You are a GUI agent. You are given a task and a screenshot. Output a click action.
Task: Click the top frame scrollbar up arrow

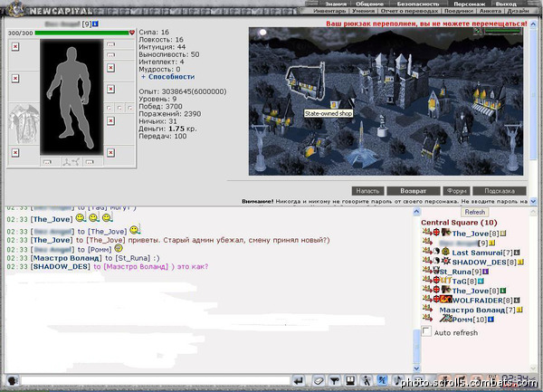(x=533, y=24)
